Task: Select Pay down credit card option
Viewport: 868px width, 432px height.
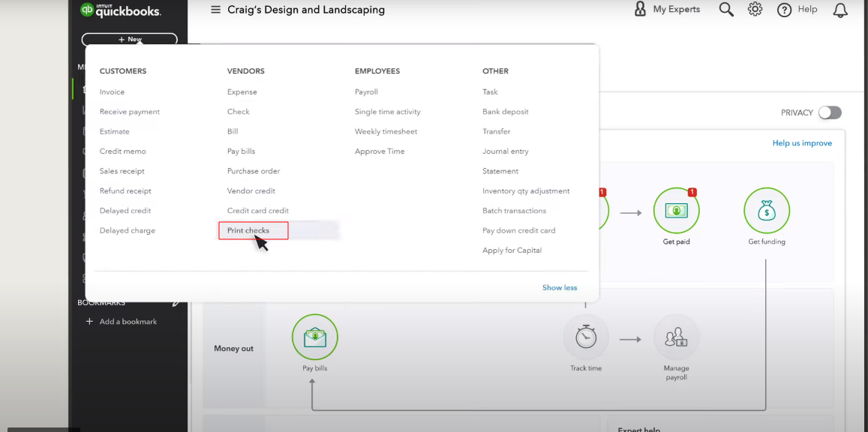Action: pos(518,231)
